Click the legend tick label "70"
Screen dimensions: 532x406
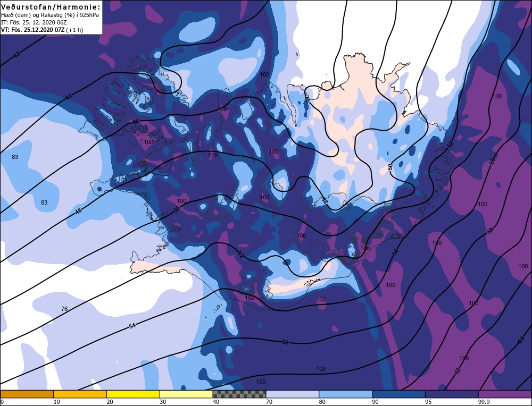pyautogui.click(x=269, y=402)
